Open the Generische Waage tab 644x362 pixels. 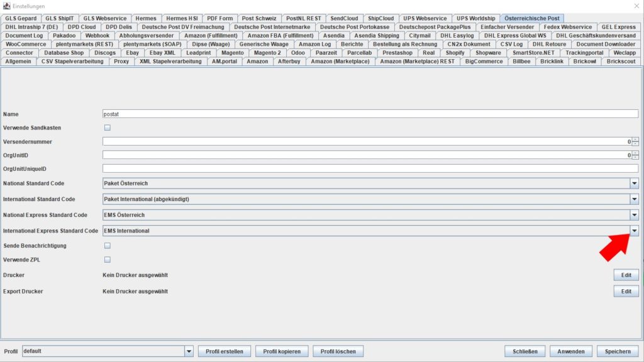click(264, 44)
